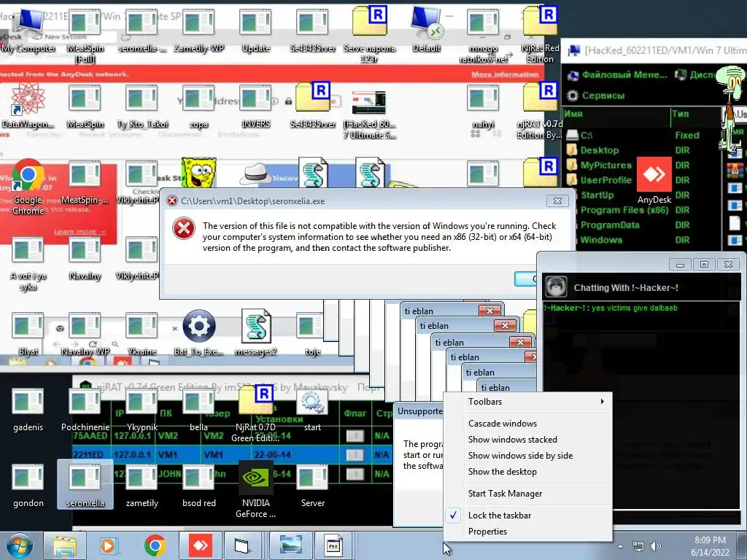Open Windows Explorer from the taskbar

[65, 545]
